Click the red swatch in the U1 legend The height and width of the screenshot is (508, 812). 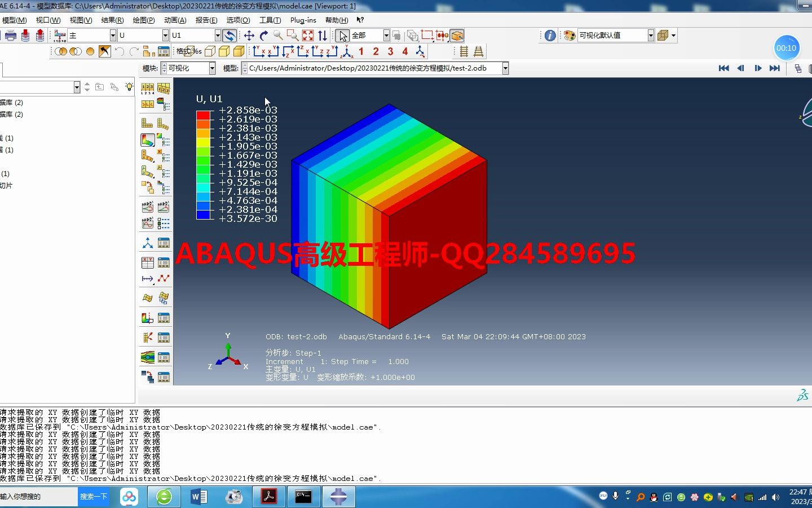coord(203,115)
